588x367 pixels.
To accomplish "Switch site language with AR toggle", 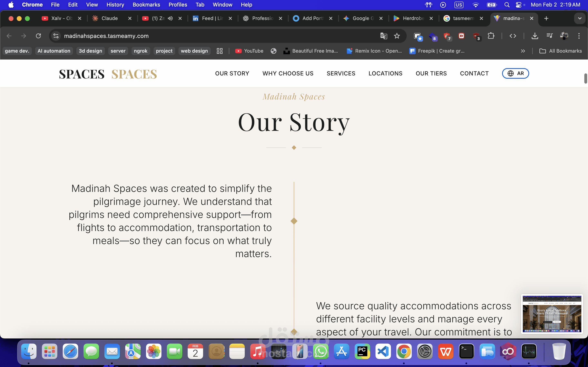I will [515, 73].
